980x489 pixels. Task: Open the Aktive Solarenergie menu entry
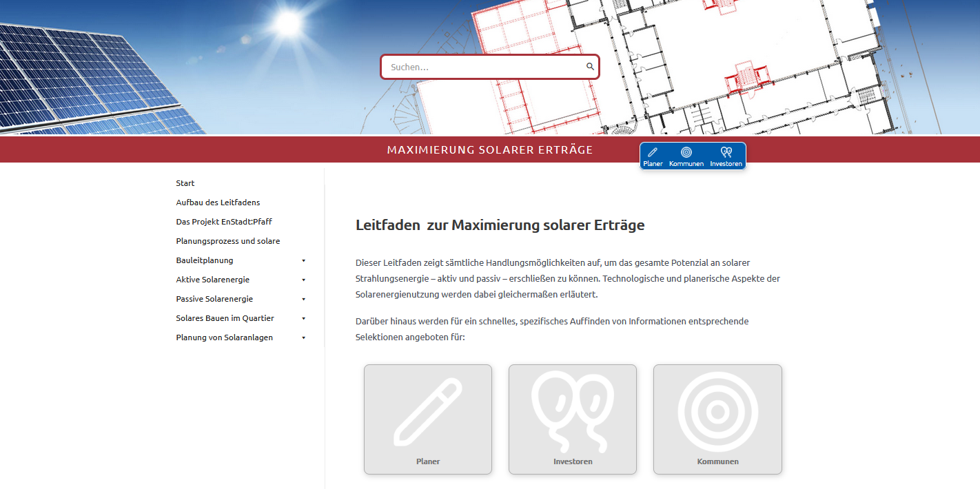[x=213, y=280]
